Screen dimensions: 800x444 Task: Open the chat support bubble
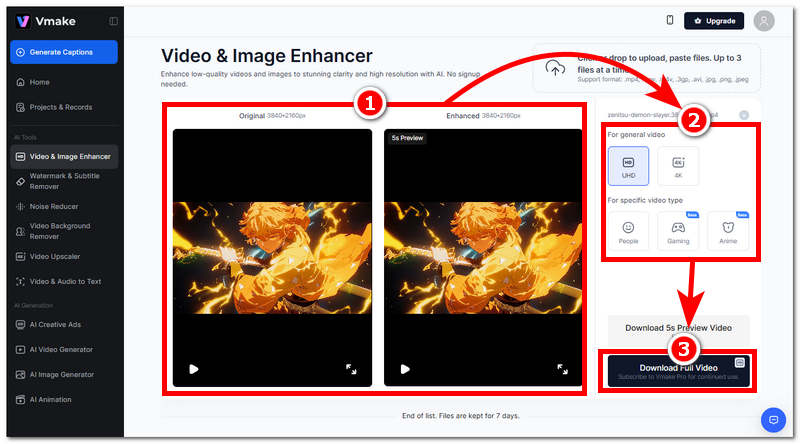773,420
